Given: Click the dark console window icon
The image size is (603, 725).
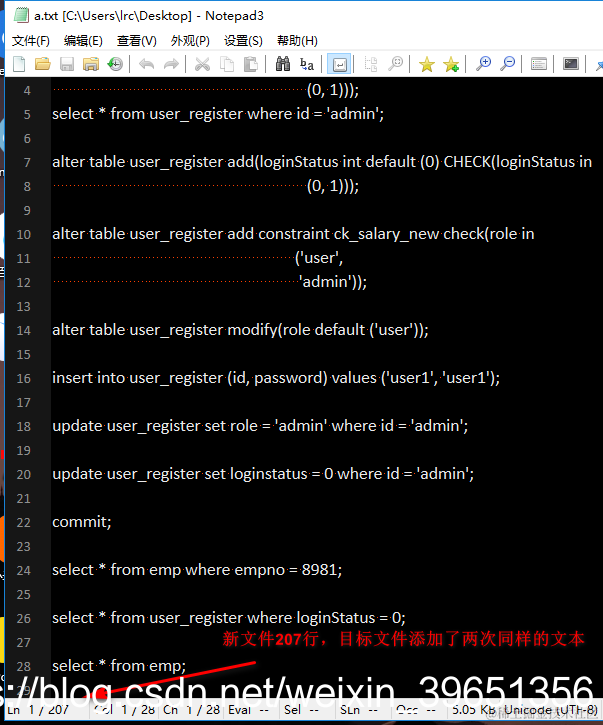Looking at the screenshot, I should coord(571,64).
